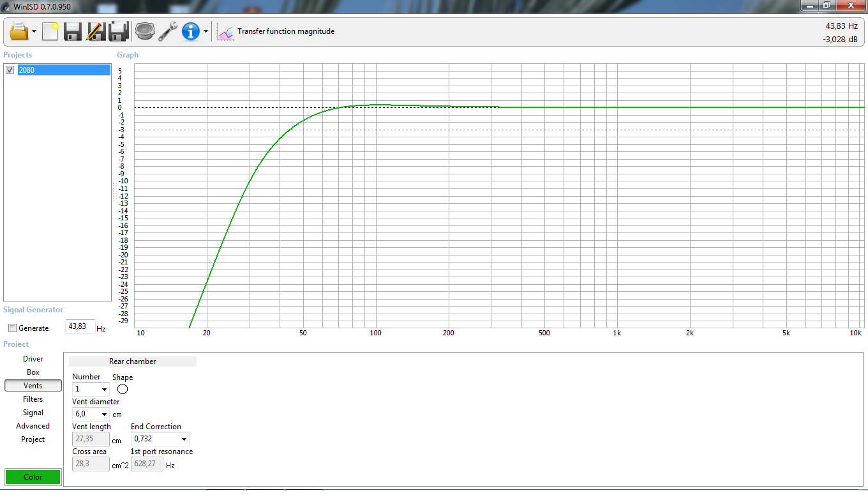Switch to the Filters tab
Image resolution: width=868 pixels, height=502 pixels.
point(33,399)
